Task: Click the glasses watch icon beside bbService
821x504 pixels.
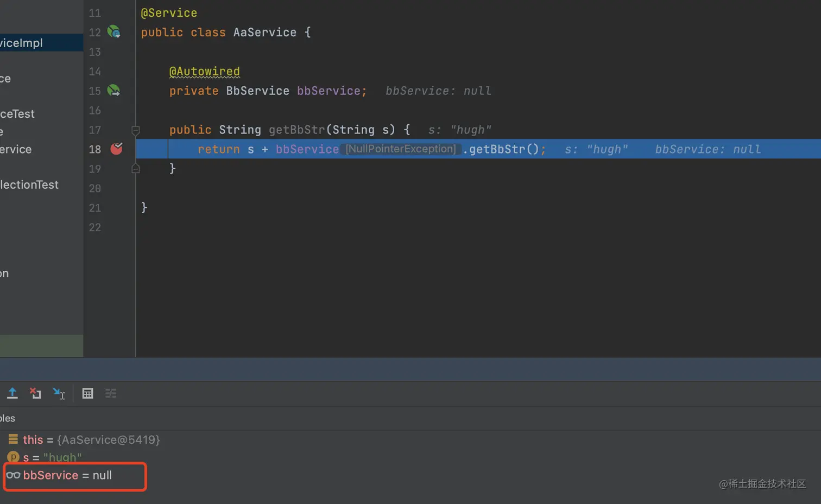Action: click(13, 475)
